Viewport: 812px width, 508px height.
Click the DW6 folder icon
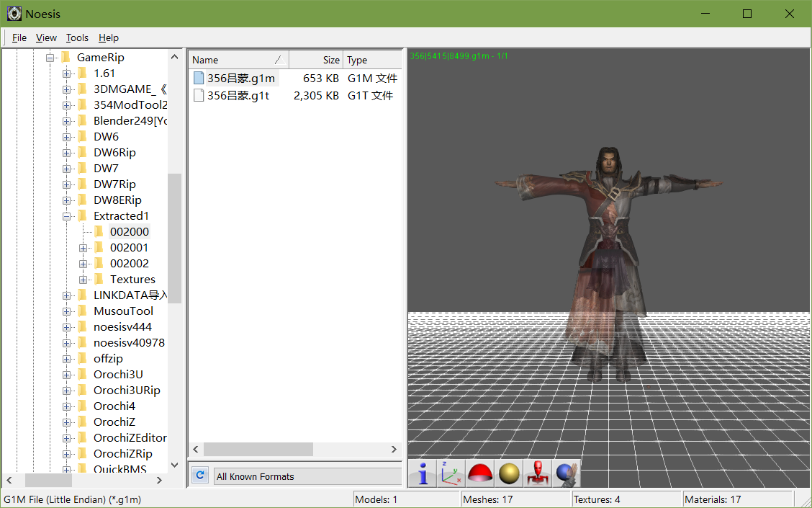[82, 137]
